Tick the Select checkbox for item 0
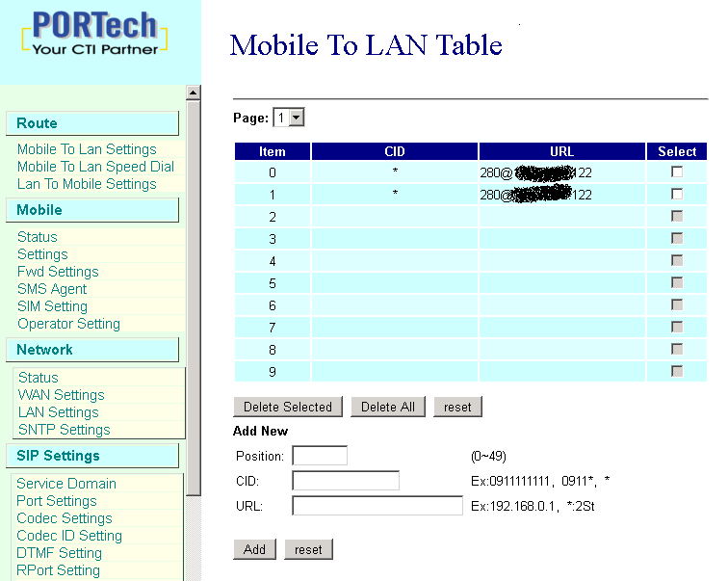Image resolution: width=728 pixels, height=581 pixels. coord(677,172)
